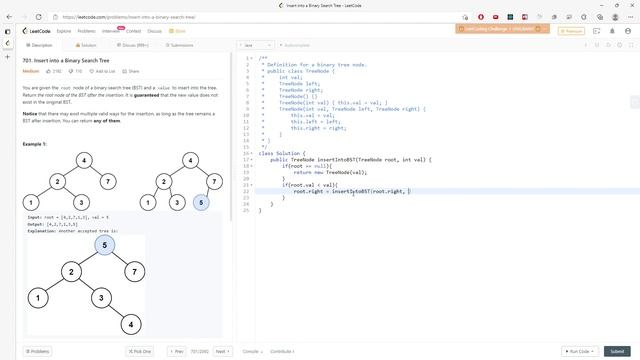Open the Java language dropdown

[x=256, y=45]
